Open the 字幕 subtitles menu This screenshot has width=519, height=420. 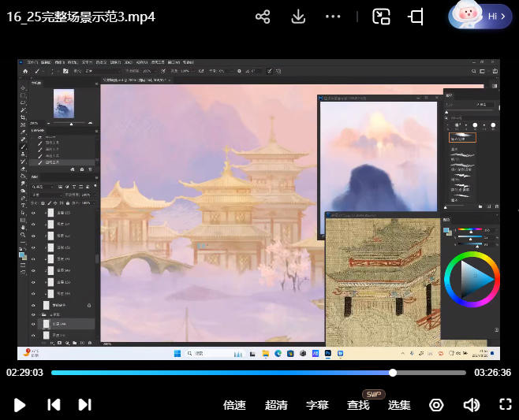coord(317,405)
